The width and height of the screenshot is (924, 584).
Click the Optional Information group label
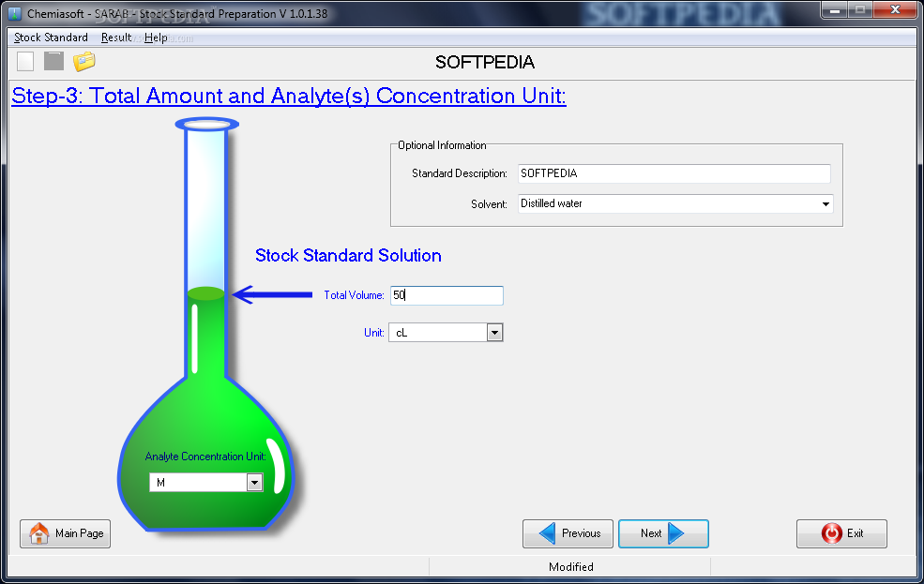tap(442, 145)
